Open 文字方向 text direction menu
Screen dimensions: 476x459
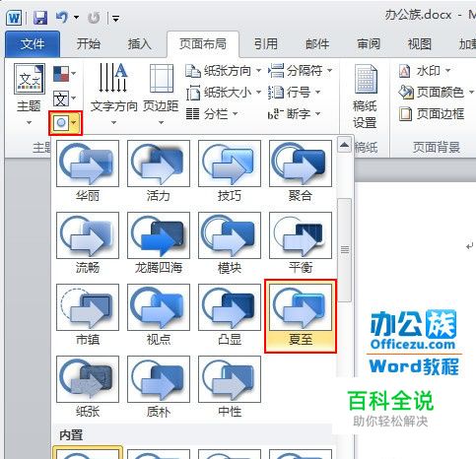(113, 95)
